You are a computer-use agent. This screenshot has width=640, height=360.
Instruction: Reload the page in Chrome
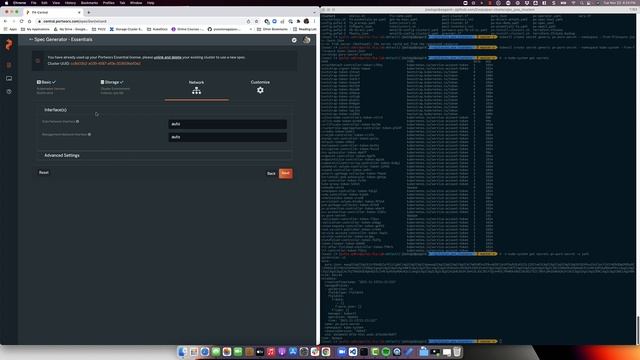coord(21,21)
